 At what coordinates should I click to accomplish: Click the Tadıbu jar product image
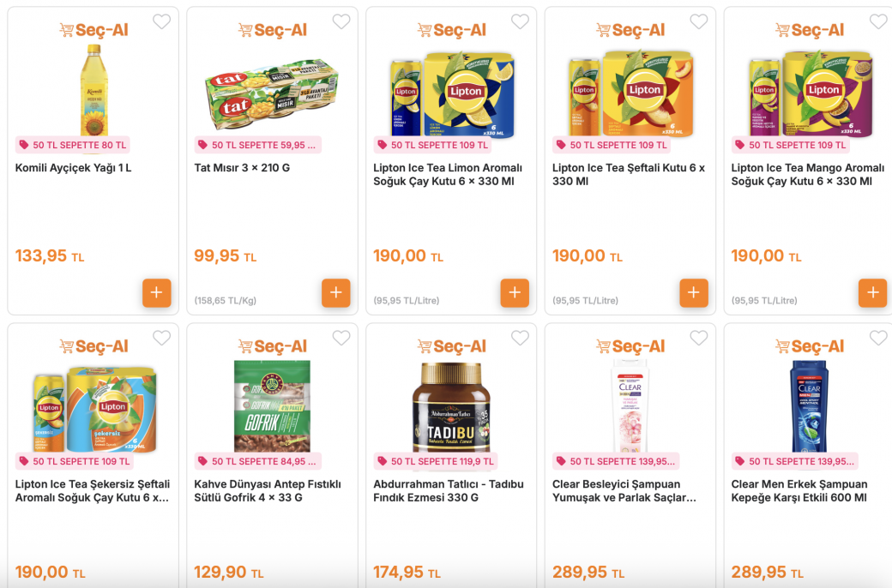[451, 406]
